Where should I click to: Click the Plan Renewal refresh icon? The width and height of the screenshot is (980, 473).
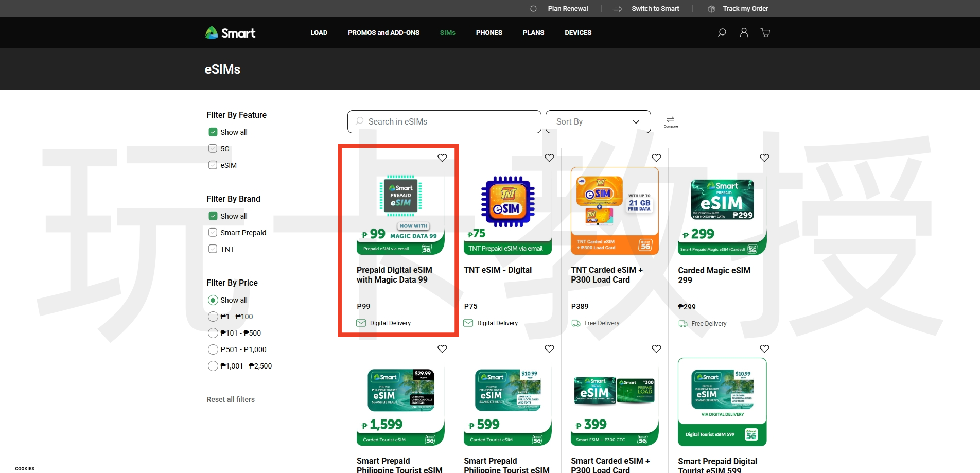(533, 9)
